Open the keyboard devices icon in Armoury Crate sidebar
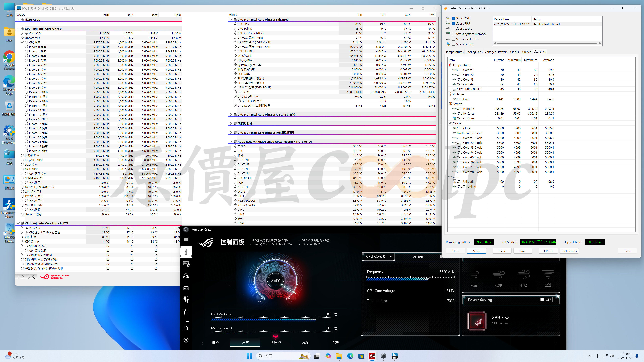The width and height of the screenshot is (644, 362). click(x=186, y=264)
